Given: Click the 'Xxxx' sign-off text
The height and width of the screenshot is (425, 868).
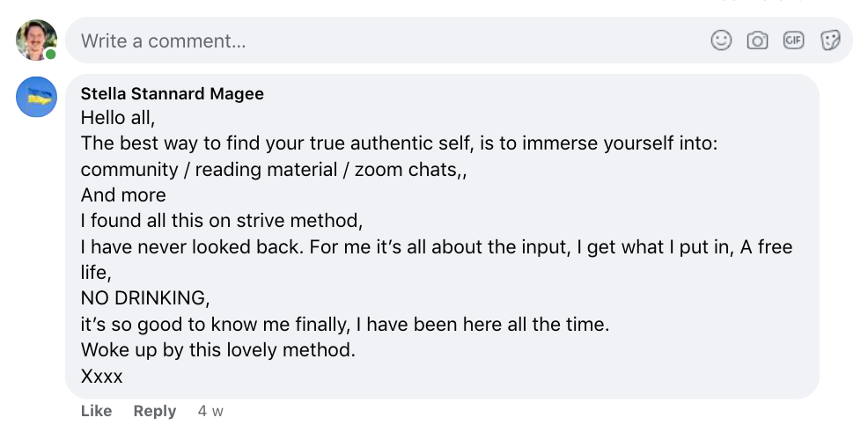Looking at the screenshot, I should (x=101, y=377).
